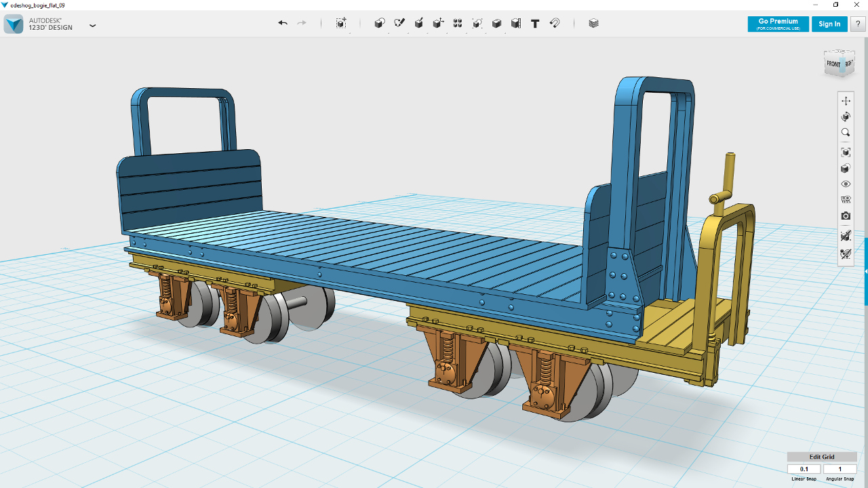Toggle grid visibility icon in navigation bar
This screenshot has height=488, width=868.
[x=846, y=200]
